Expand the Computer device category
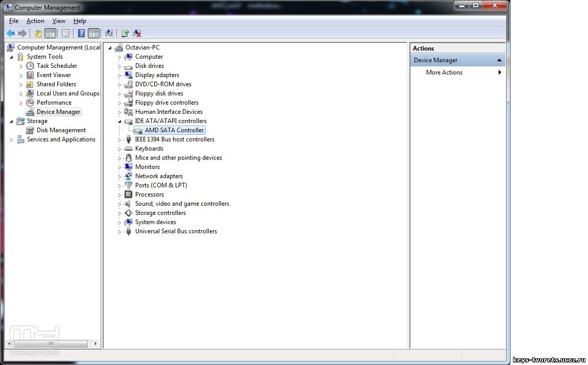The image size is (588, 365). coord(119,57)
